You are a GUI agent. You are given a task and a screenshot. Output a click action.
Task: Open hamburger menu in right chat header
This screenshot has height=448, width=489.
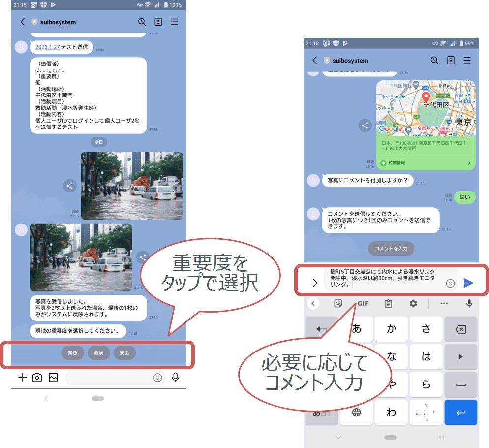pos(467,60)
